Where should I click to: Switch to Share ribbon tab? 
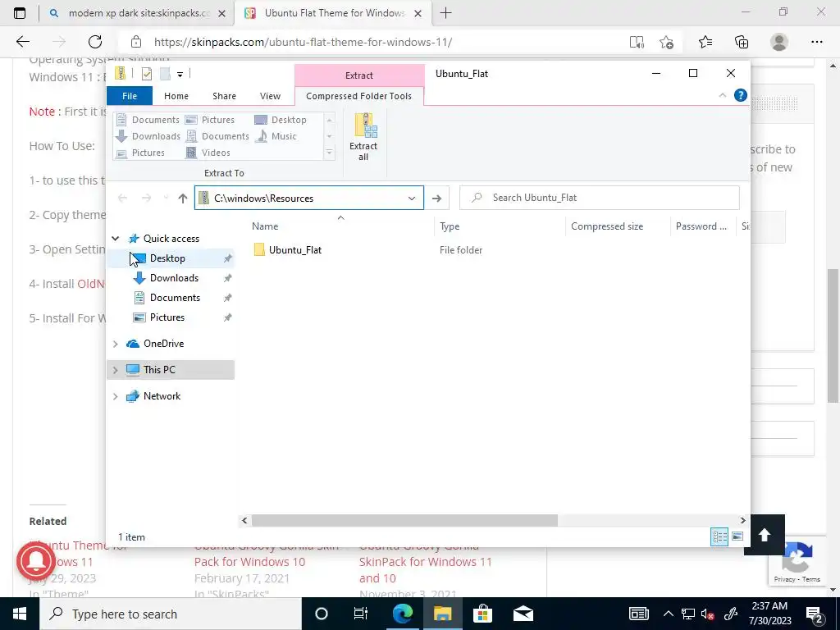[x=224, y=96]
